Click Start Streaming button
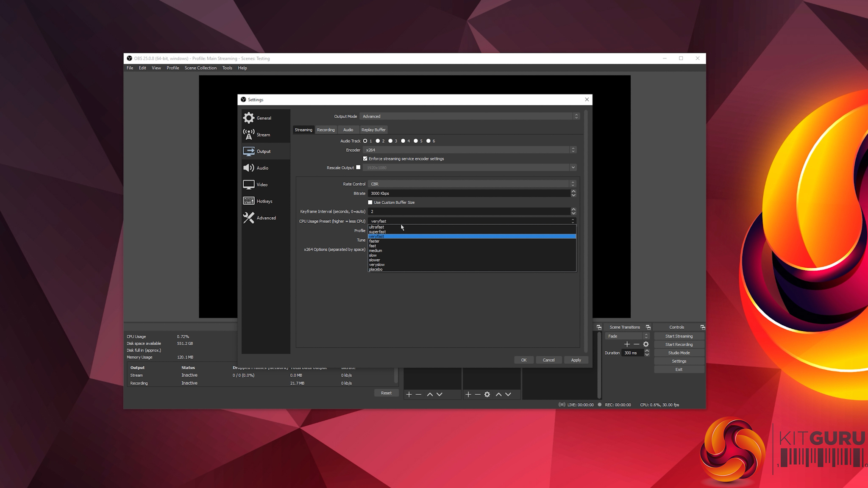This screenshot has width=868, height=488. pyautogui.click(x=679, y=336)
